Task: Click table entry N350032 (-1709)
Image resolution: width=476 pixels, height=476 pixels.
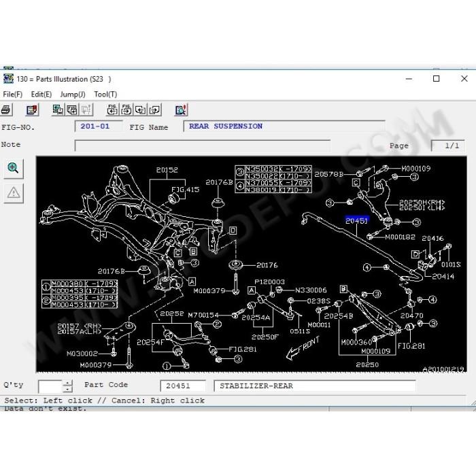Action: coord(278,169)
